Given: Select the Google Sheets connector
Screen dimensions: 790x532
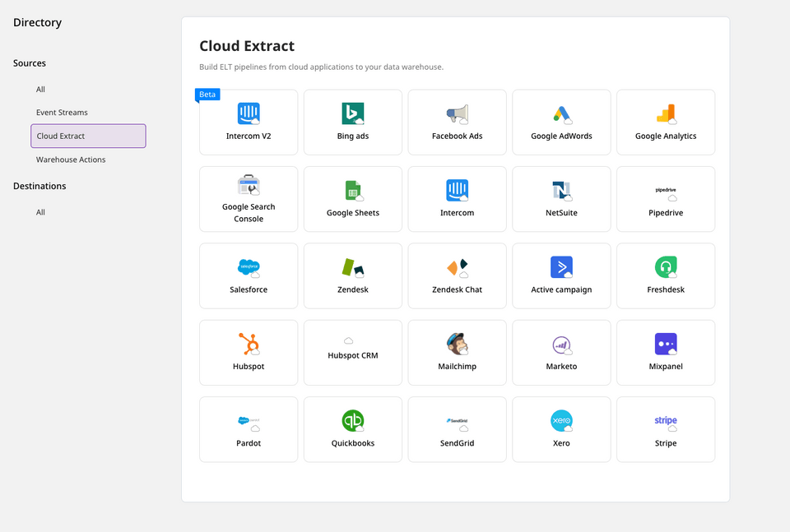Looking at the screenshot, I should click(352, 198).
